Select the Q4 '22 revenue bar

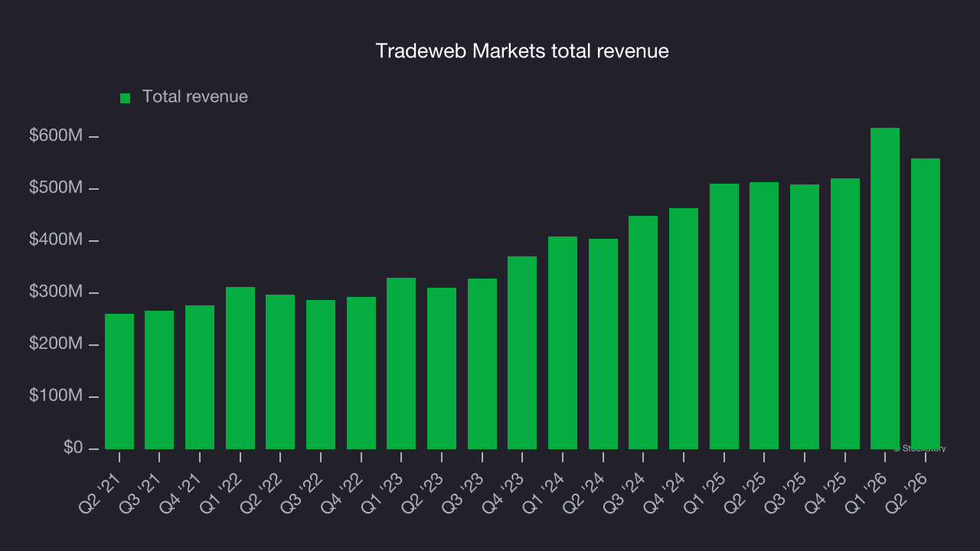click(361, 373)
